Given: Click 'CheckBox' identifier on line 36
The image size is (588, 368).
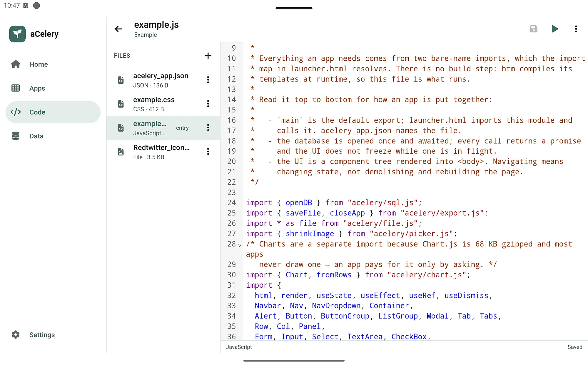Looking at the screenshot, I should click(409, 336).
